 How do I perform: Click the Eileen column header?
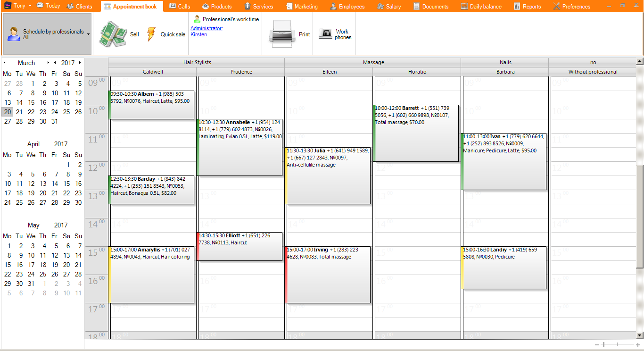click(x=329, y=72)
